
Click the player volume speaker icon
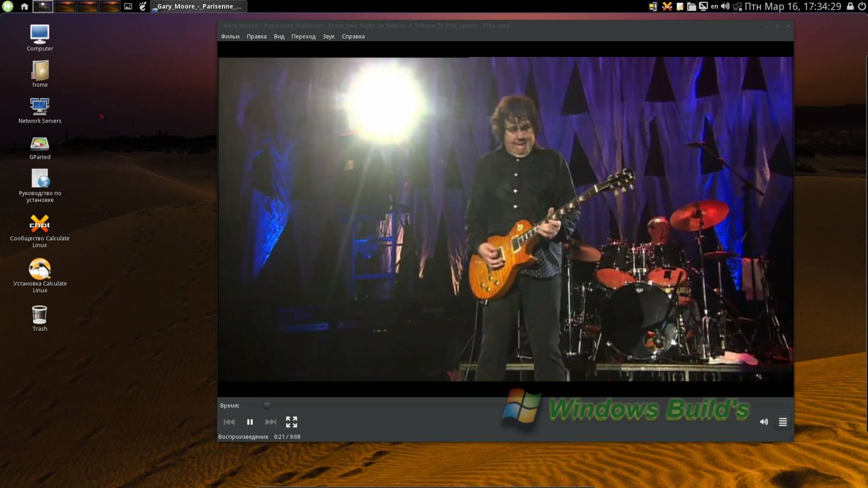coord(764,422)
